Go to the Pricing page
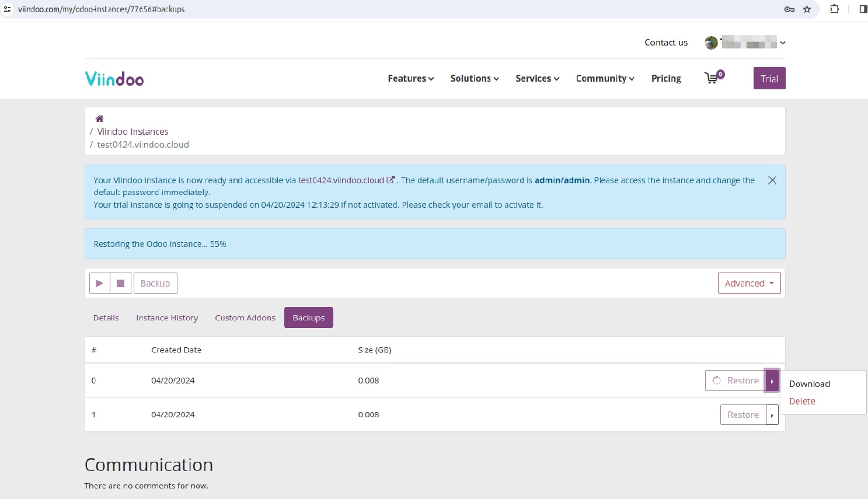 tap(666, 78)
